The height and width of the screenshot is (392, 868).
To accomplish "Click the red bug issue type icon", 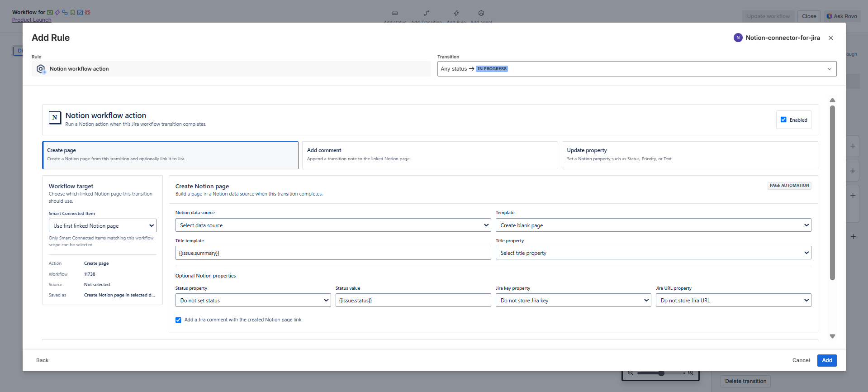I will pos(88,12).
